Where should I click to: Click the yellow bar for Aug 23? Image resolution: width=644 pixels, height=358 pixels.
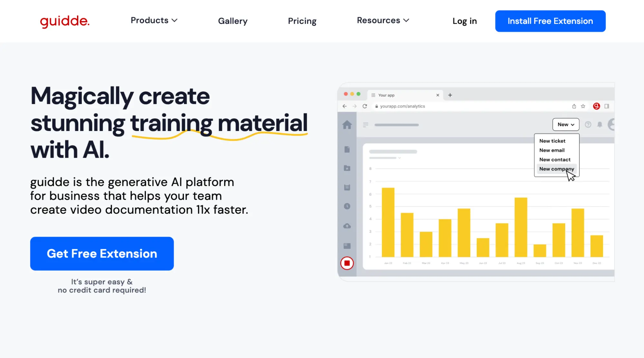pos(521,227)
